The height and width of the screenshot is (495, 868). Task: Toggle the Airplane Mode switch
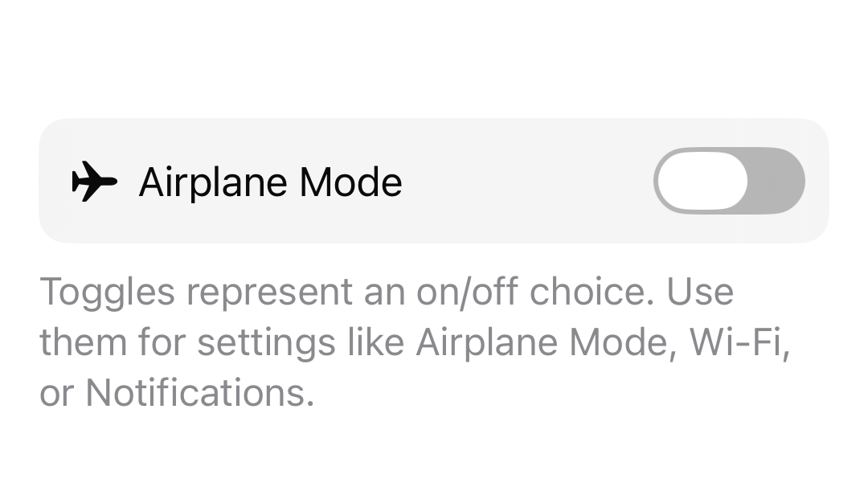(x=728, y=181)
